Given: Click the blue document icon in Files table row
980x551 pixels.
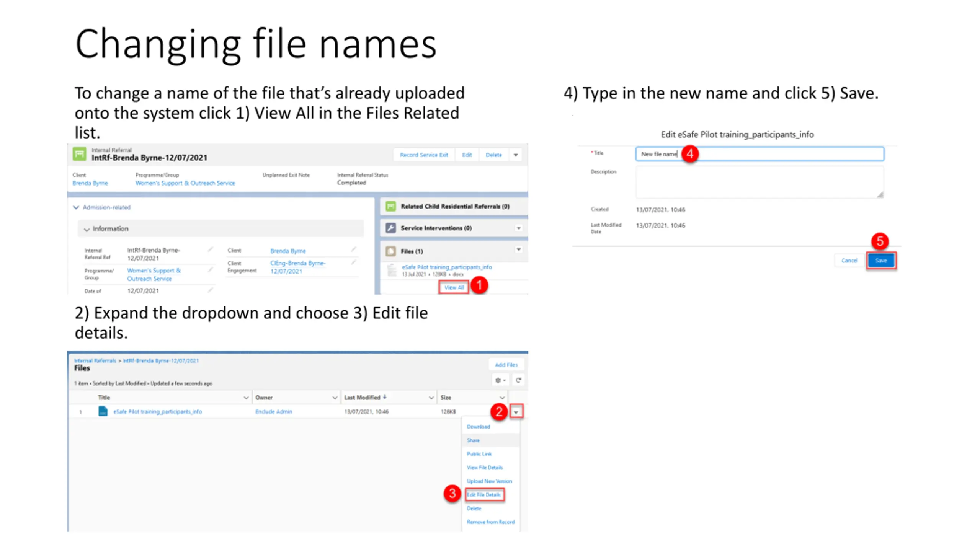Looking at the screenshot, I should click(x=103, y=411).
